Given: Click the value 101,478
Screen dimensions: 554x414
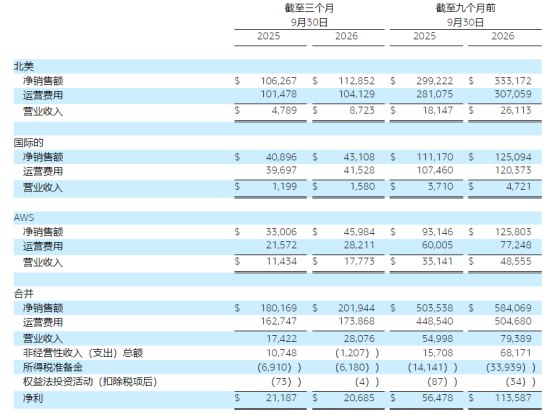Looking at the screenshot, I should coord(278,94).
